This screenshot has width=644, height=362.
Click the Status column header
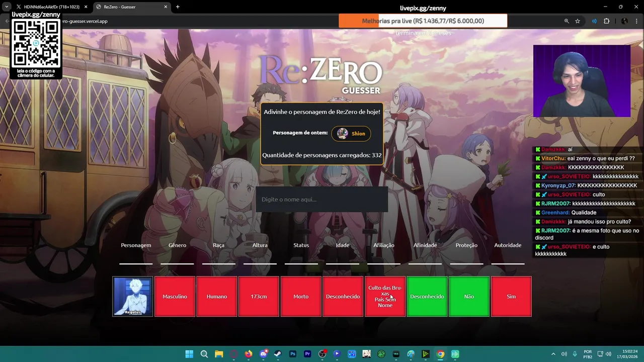(301, 245)
